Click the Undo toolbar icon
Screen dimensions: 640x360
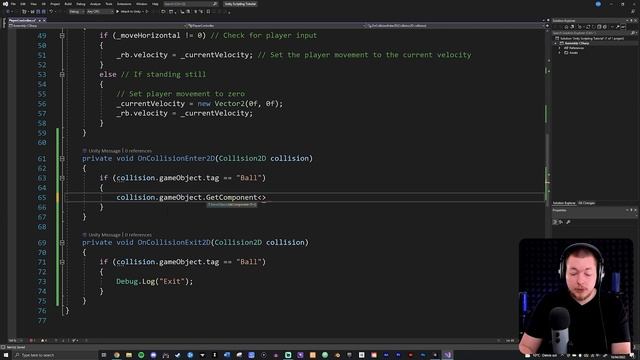[51, 11]
